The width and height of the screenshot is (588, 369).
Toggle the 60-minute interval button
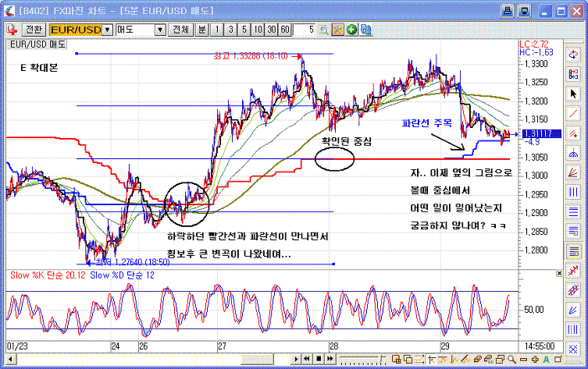coord(284,30)
